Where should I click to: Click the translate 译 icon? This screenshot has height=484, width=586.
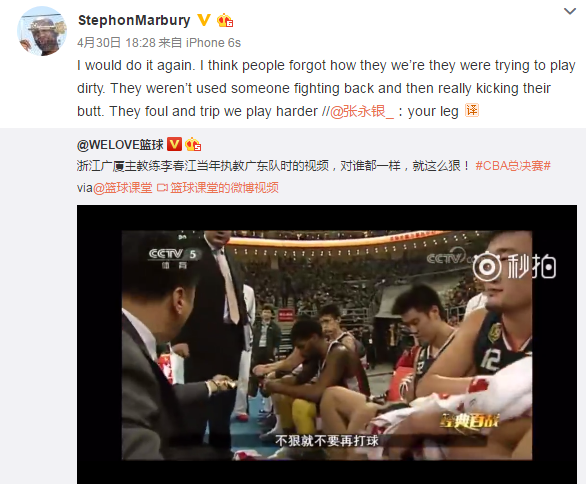point(472,111)
